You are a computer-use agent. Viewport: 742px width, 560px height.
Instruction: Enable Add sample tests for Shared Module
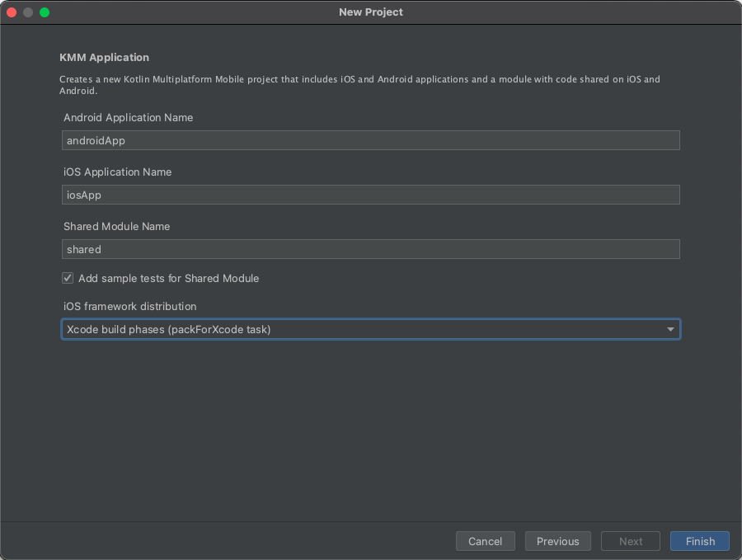(68, 278)
